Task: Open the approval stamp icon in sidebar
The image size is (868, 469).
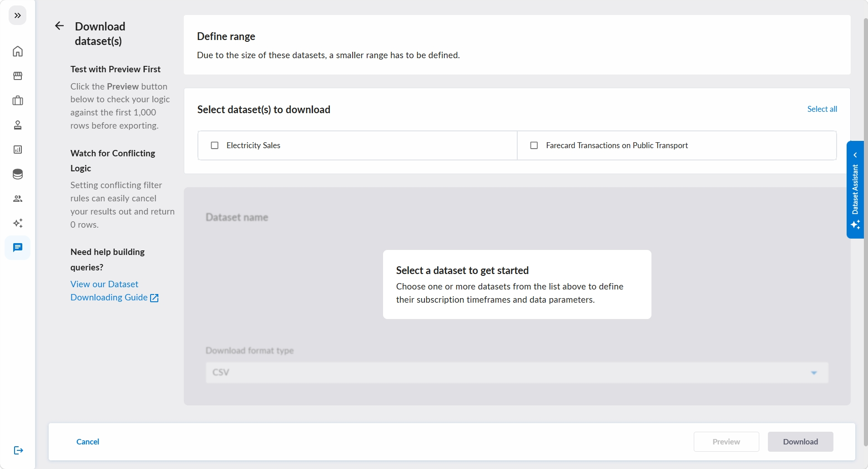Action: [x=18, y=125]
